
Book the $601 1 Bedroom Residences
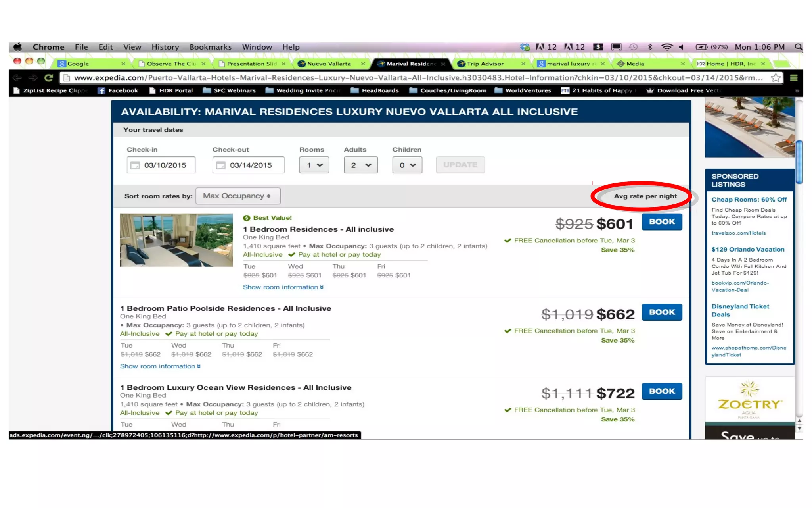coord(662,222)
